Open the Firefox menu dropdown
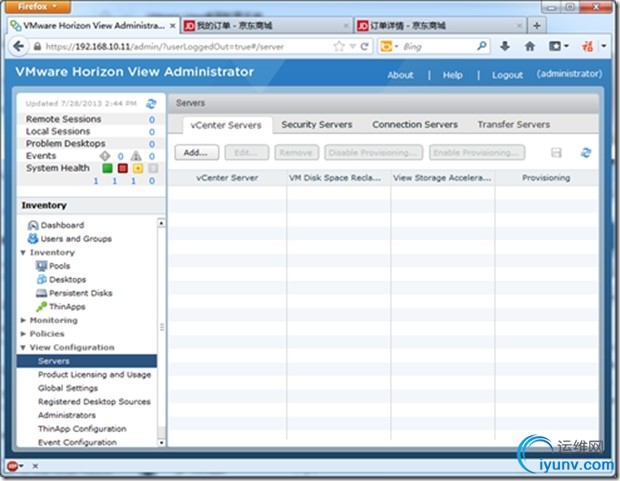 [38, 6]
